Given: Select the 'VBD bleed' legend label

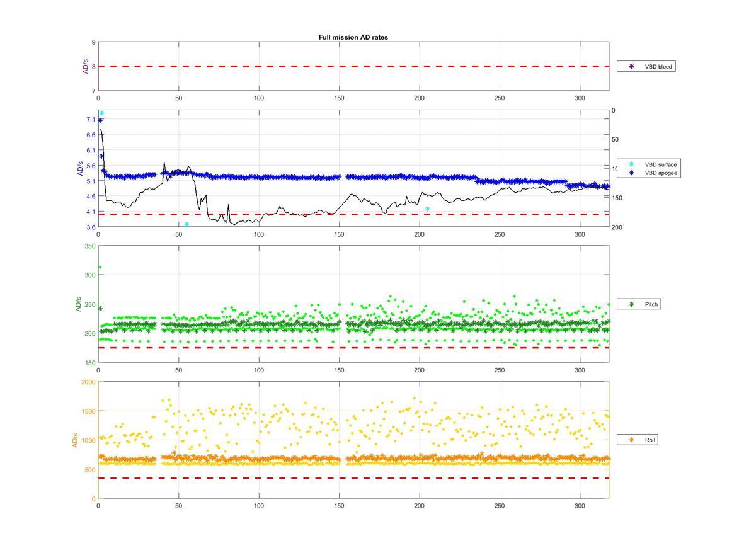Looking at the screenshot, I should (x=658, y=66).
